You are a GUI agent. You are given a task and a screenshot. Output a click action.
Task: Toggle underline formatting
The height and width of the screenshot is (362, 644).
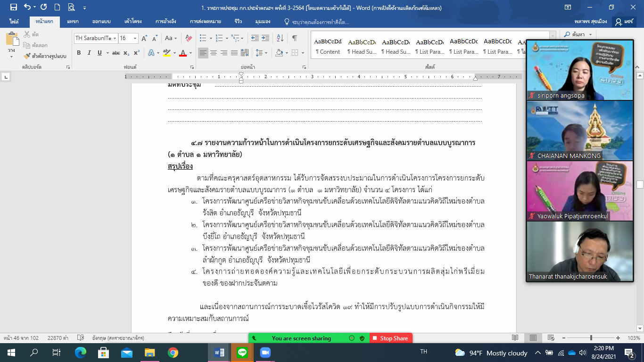tap(99, 53)
